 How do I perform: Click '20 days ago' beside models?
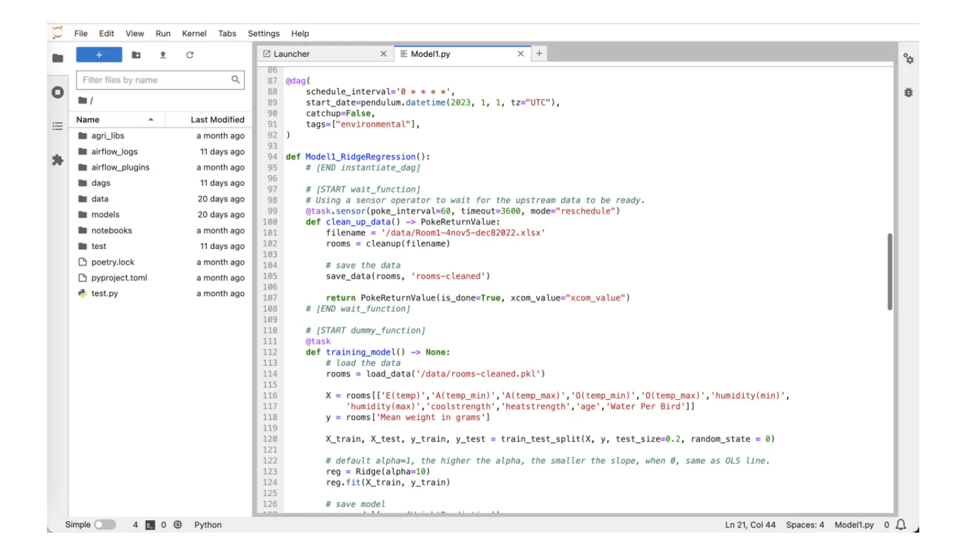tap(221, 214)
